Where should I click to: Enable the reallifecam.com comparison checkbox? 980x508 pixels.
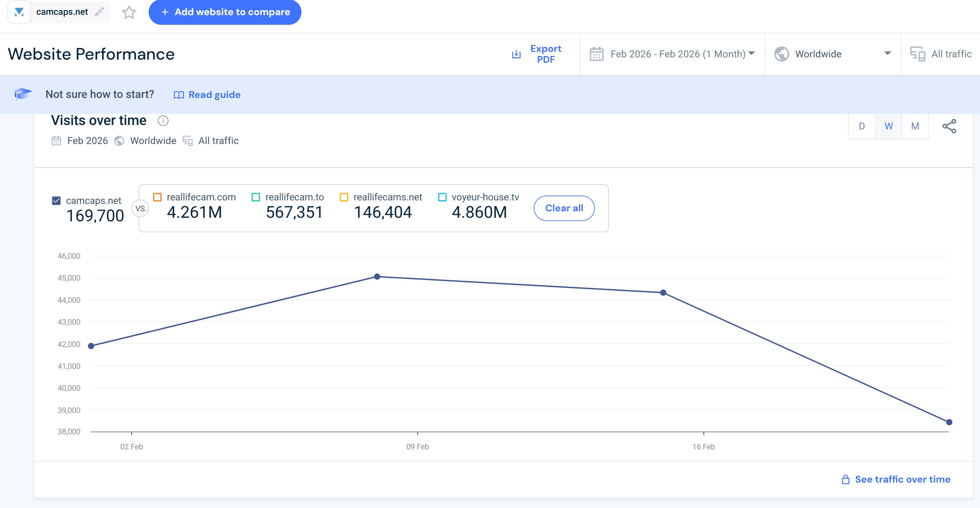tap(157, 197)
